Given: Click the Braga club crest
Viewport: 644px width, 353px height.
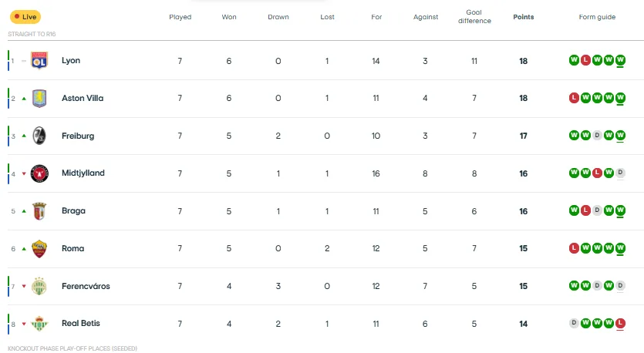Looking at the screenshot, I should click(39, 211).
